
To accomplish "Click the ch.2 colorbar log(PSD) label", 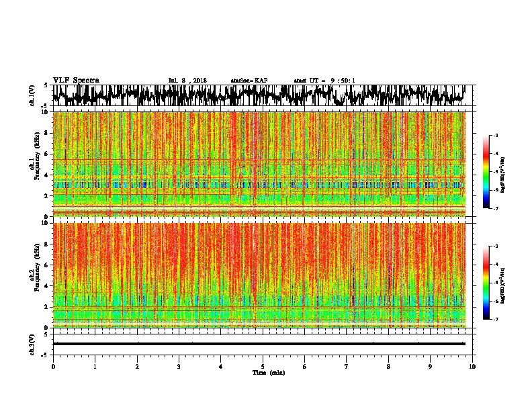I will pos(503,286).
